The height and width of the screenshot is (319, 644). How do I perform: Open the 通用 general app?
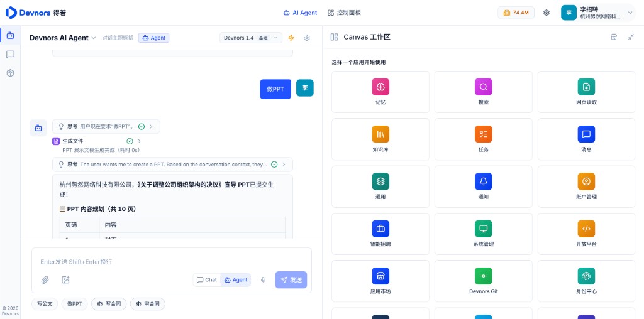380,187
